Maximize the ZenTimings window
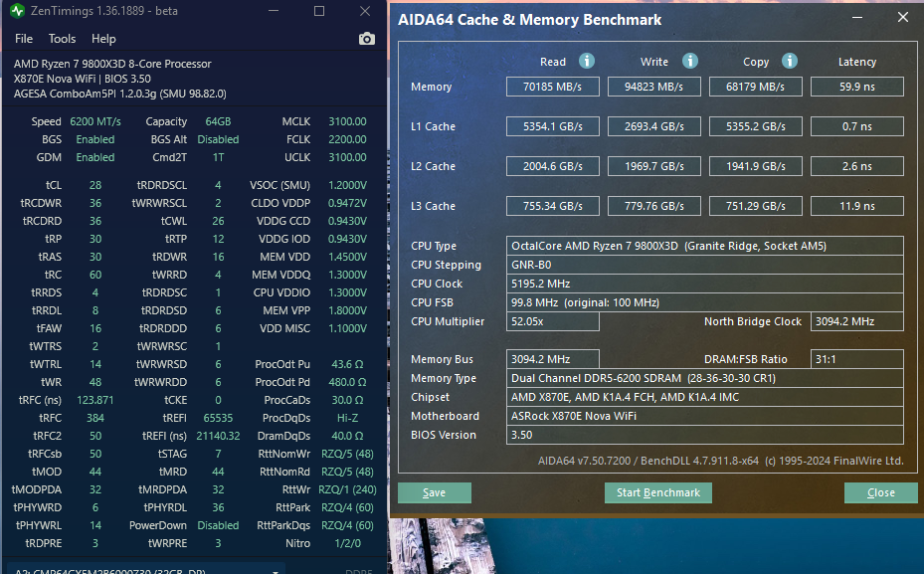 (x=318, y=12)
